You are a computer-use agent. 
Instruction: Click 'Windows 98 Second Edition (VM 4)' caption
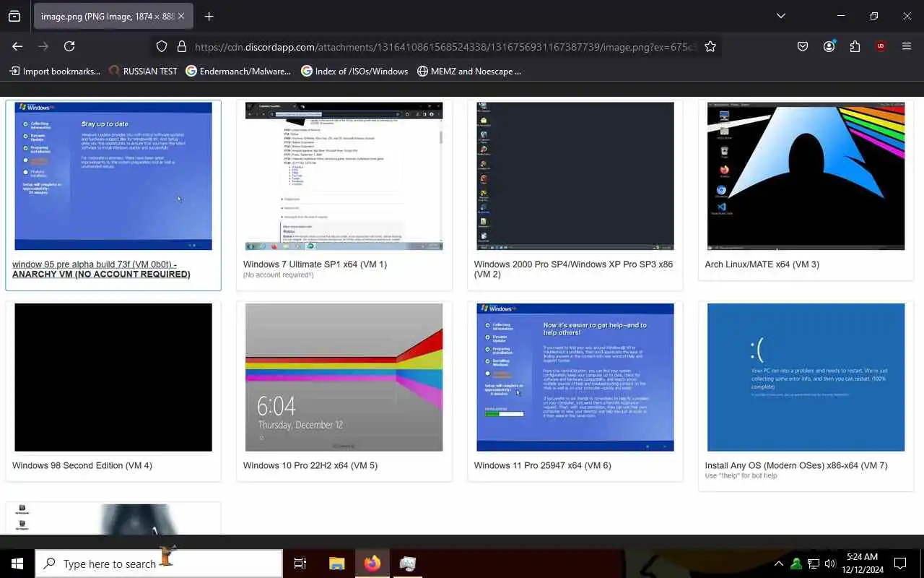tap(82, 465)
